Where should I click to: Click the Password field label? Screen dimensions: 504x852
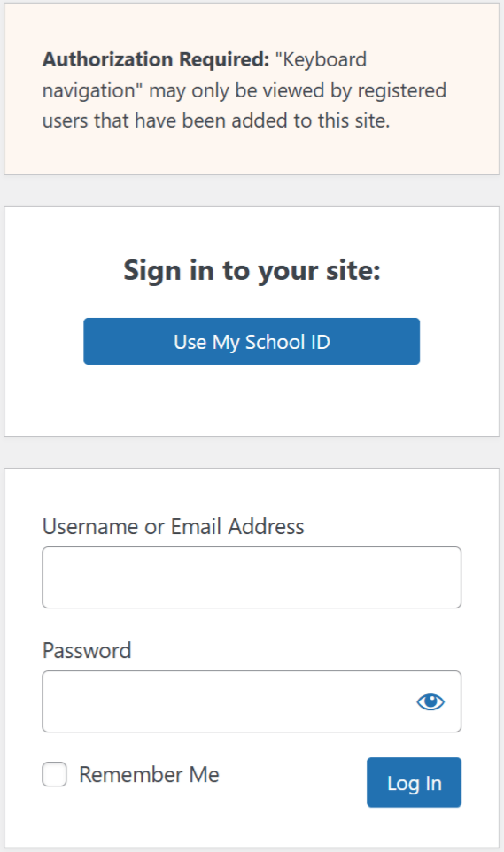(x=87, y=650)
